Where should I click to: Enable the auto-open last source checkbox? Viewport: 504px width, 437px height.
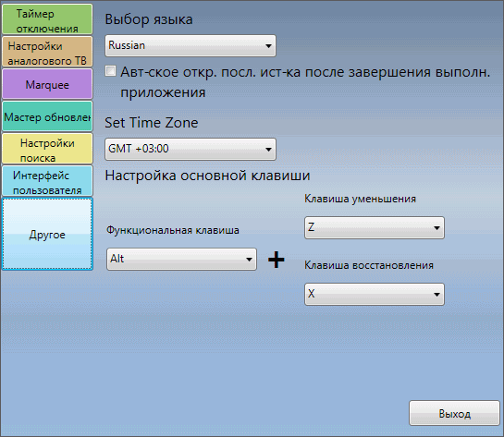110,70
